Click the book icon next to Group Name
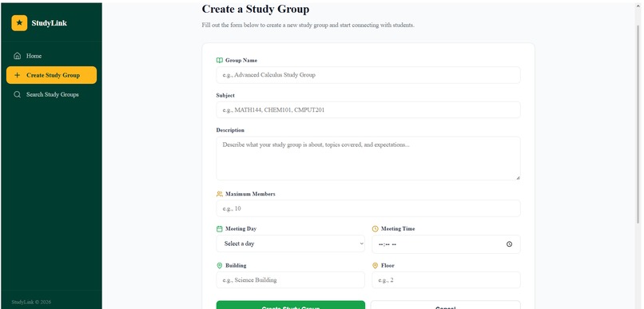Viewport: 644px width, 309px height. [220, 61]
